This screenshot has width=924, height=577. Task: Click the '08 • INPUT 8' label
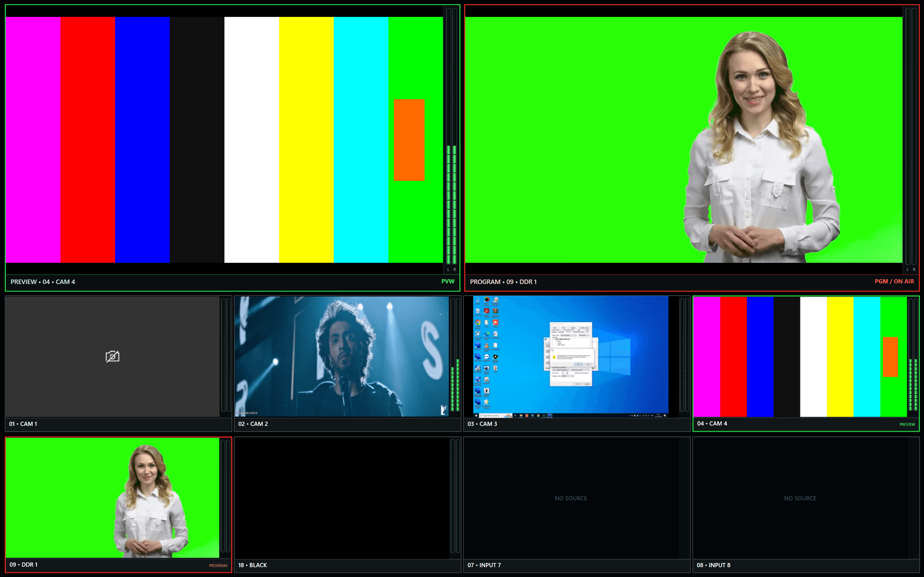point(714,565)
